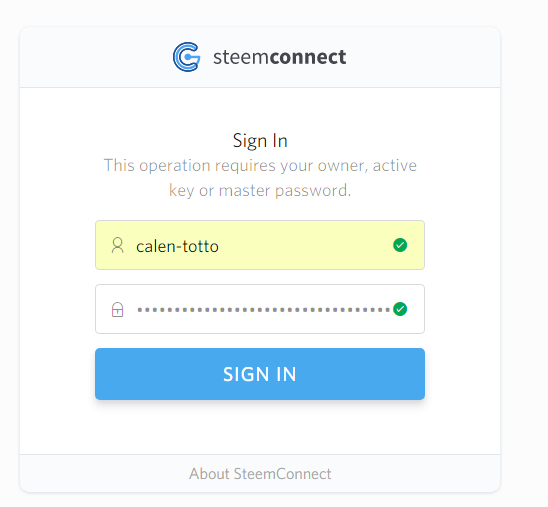Click the padlock icon in password field
The width and height of the screenshot is (548, 507).
point(117,310)
